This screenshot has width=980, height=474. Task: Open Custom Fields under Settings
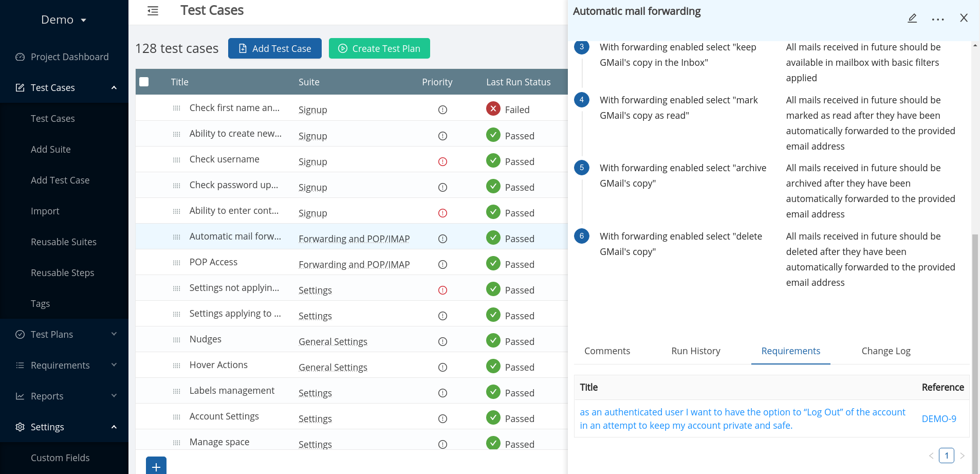tap(60, 458)
